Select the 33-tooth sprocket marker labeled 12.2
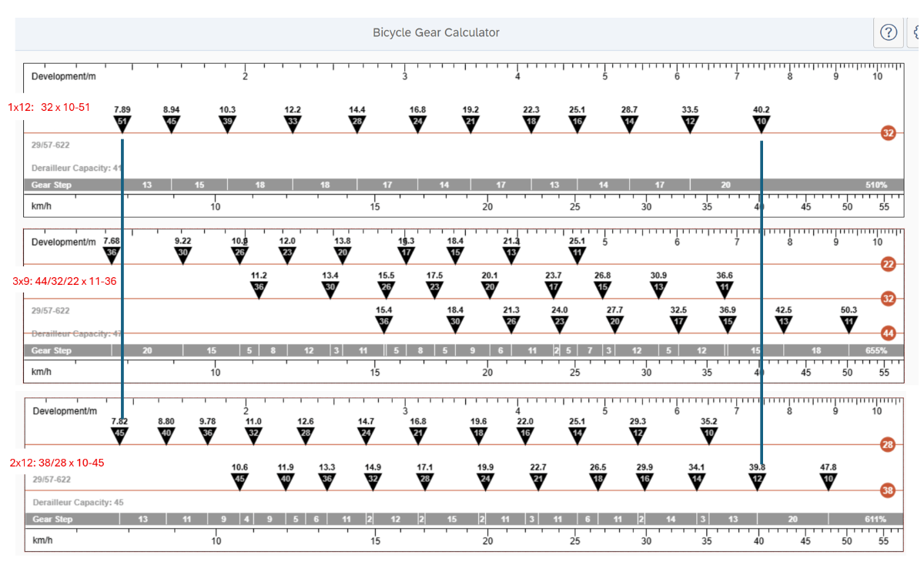The image size is (924, 562). 293,123
